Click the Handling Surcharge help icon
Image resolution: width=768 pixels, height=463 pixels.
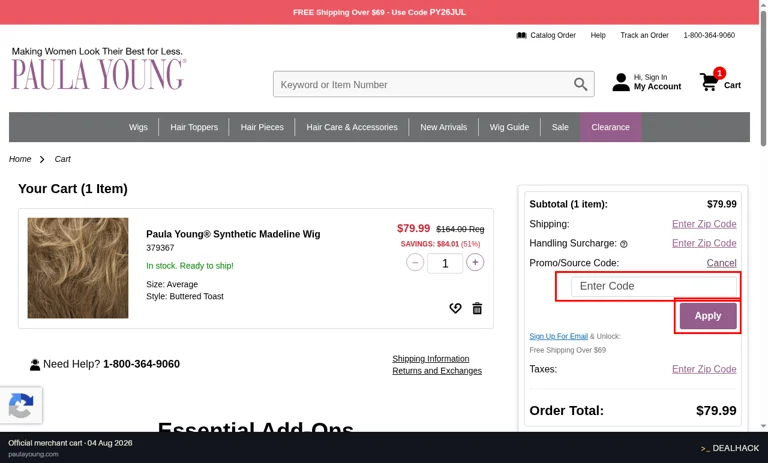(x=624, y=244)
